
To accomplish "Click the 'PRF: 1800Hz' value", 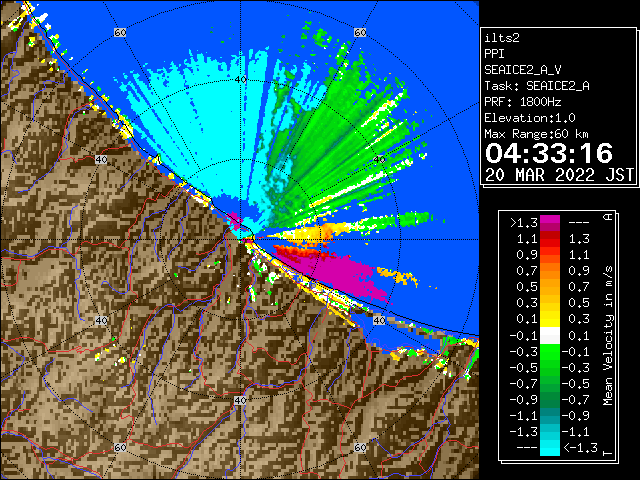I will tap(522, 102).
